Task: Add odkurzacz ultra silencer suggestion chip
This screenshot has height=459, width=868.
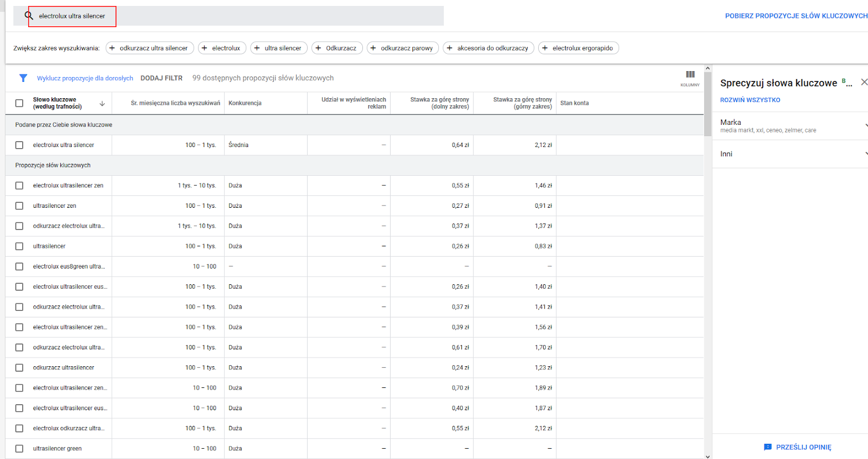Action: (150, 48)
